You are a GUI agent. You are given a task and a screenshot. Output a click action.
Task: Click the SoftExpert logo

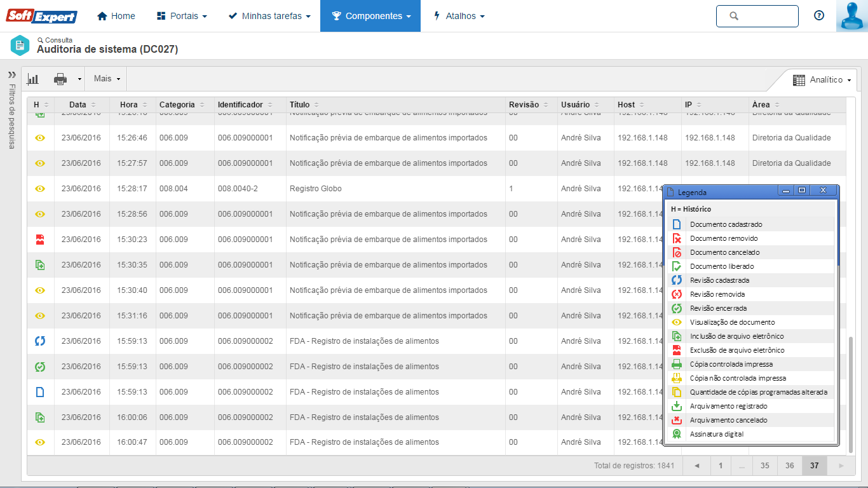tap(42, 16)
